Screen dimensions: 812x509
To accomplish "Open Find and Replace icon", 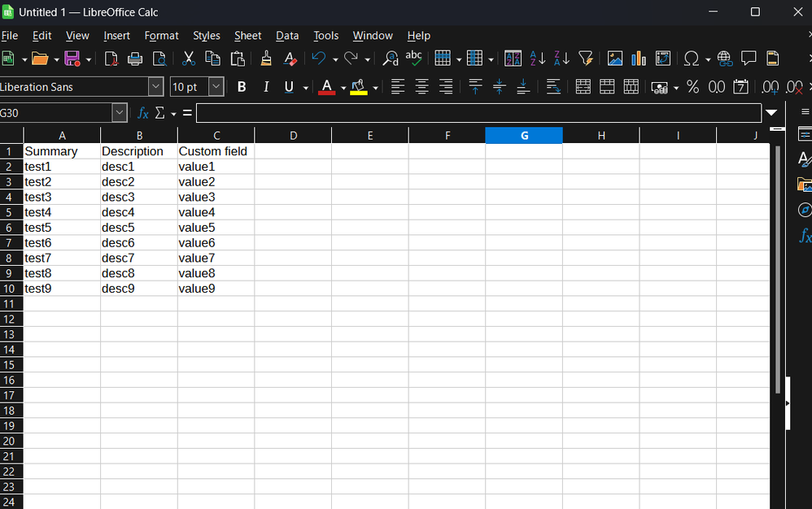I will pos(390,59).
